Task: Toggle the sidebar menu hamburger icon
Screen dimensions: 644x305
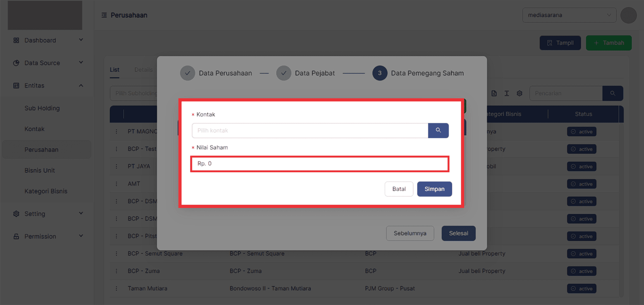Action: click(x=104, y=15)
